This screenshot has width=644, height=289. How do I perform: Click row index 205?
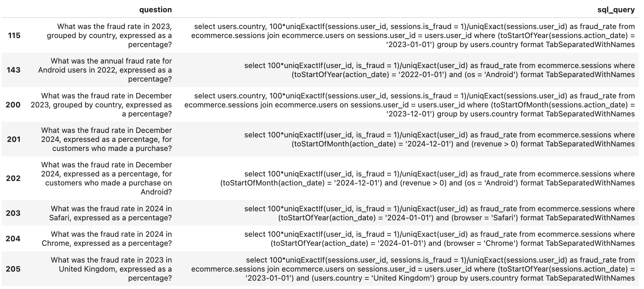click(13, 269)
